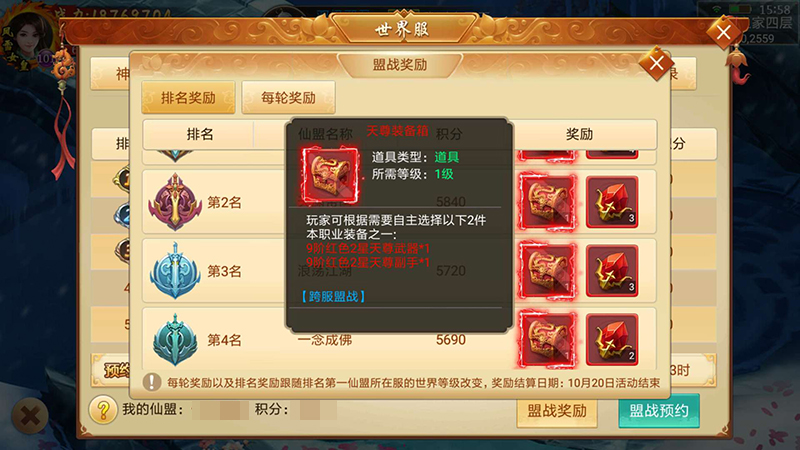This screenshot has width=800, height=450.
Task: Click the round X button at the bottom left
Action: [x=30, y=416]
